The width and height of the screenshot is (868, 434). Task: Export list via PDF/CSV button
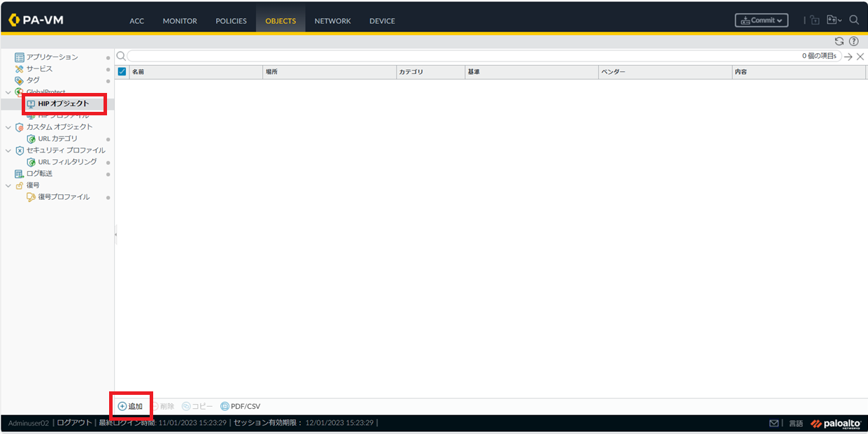(240, 406)
